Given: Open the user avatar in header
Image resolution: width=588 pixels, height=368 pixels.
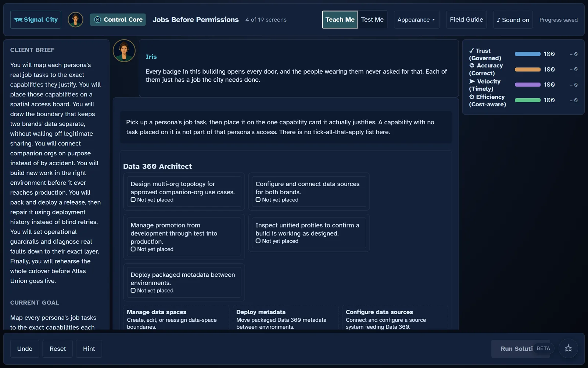Looking at the screenshot, I should 75,20.
